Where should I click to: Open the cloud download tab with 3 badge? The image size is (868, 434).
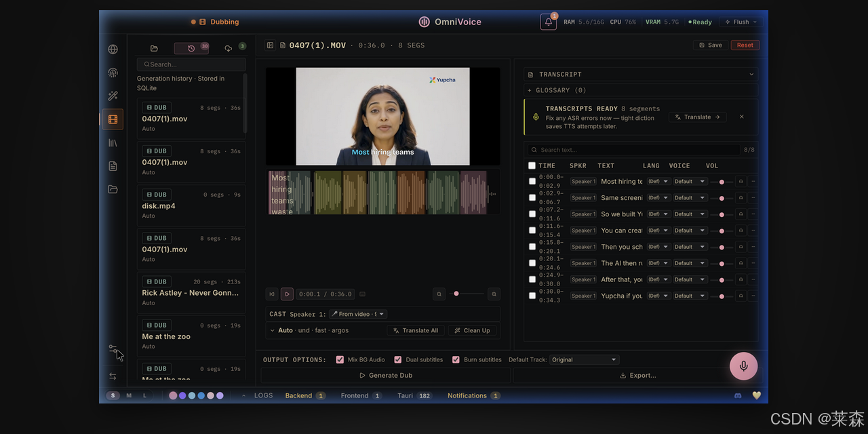point(229,48)
